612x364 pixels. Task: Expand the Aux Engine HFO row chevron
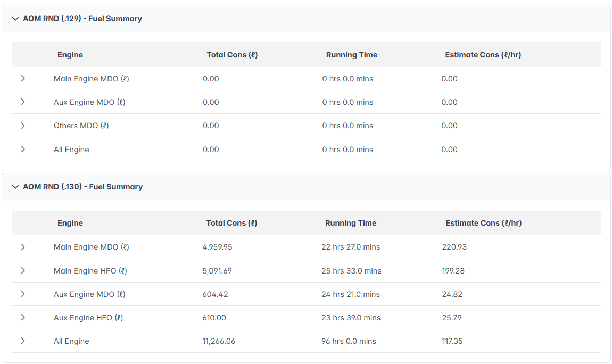23,318
